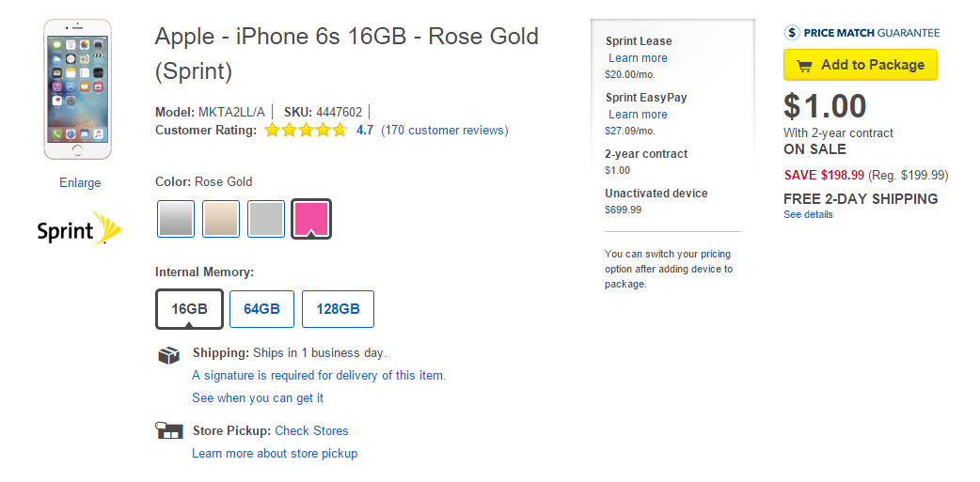The width and height of the screenshot is (980, 482).
Task: Select the 16GB memory option
Action: (x=189, y=308)
